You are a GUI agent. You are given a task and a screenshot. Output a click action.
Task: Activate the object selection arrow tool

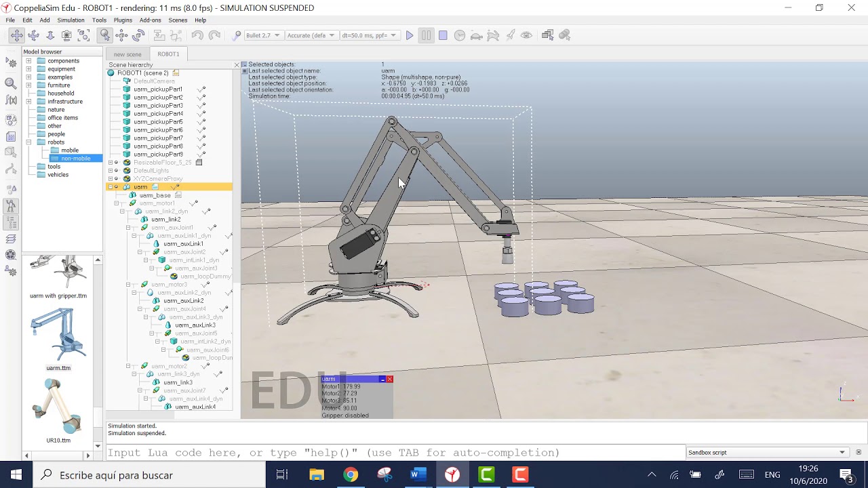coord(105,35)
